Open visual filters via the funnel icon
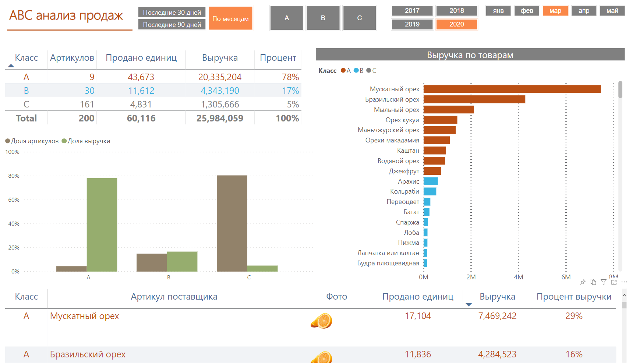The width and height of the screenshot is (629, 364). point(603,282)
